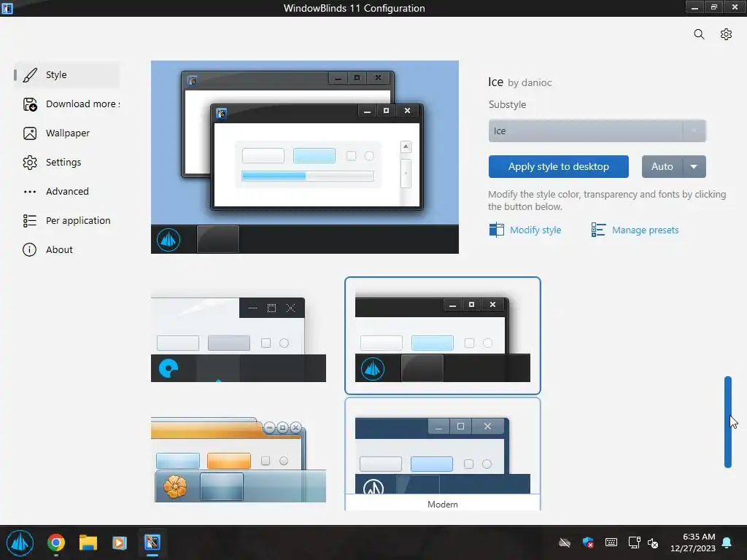Click the Wallpaper picture icon
The height and width of the screenshot is (560, 747).
tap(30, 133)
